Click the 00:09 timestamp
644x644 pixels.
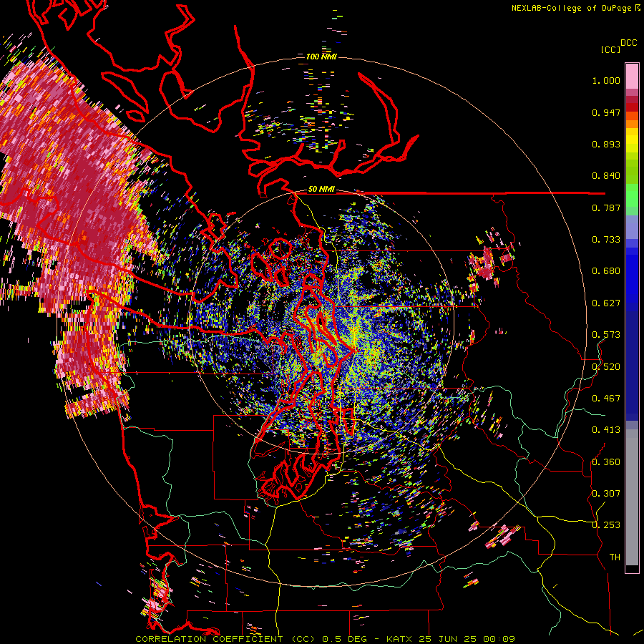tap(499, 639)
